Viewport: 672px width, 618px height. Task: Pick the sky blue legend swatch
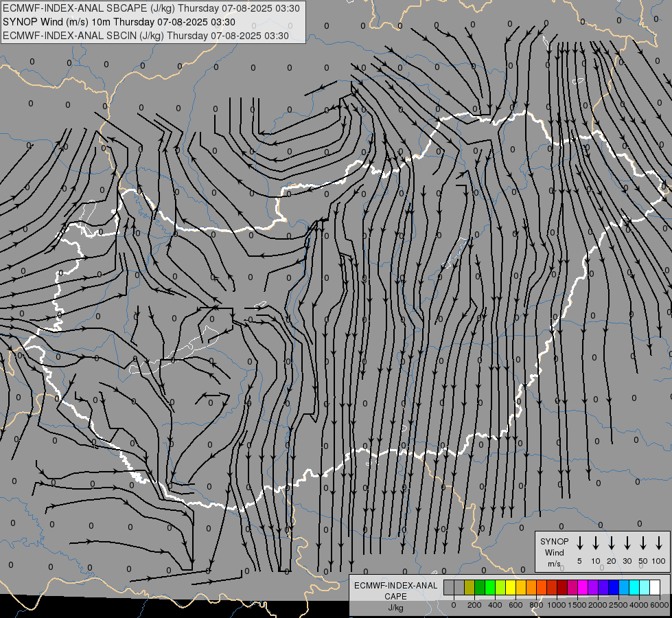coord(624,587)
